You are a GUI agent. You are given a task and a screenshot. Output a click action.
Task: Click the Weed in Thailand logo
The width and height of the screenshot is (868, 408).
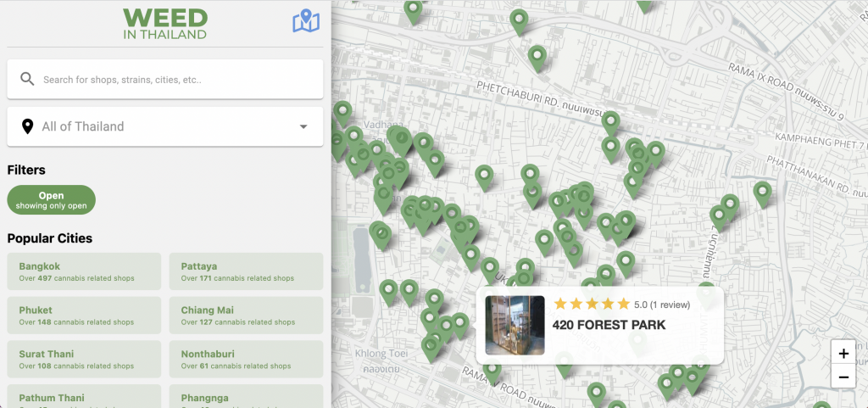pyautogui.click(x=164, y=23)
